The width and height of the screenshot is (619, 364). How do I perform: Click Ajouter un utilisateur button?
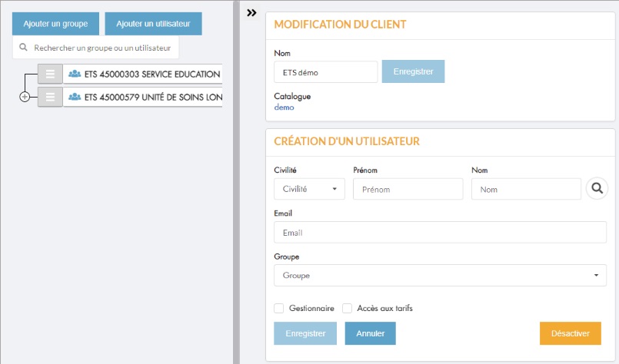[153, 24]
